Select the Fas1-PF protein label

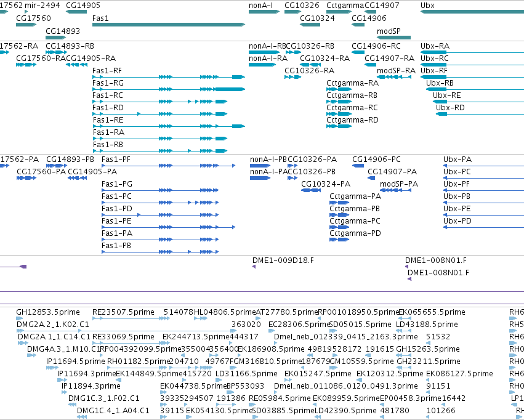click(x=116, y=160)
